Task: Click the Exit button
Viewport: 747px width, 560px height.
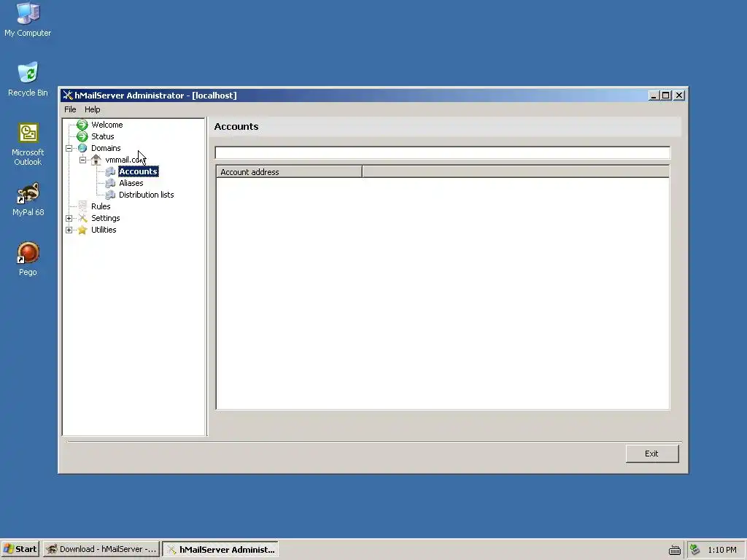Action: pos(651,454)
